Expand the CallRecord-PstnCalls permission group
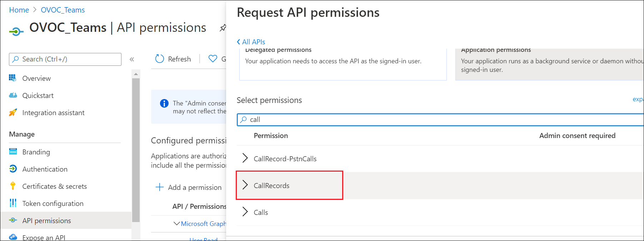 pos(245,158)
